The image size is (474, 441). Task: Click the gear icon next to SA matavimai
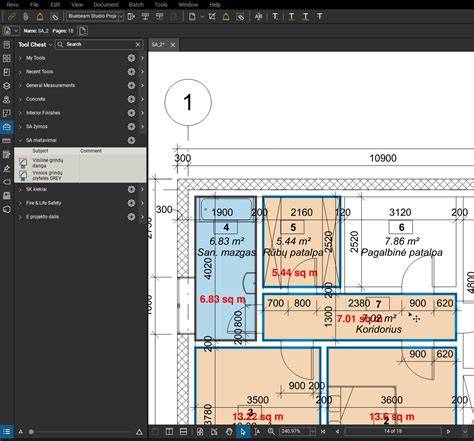click(x=131, y=140)
